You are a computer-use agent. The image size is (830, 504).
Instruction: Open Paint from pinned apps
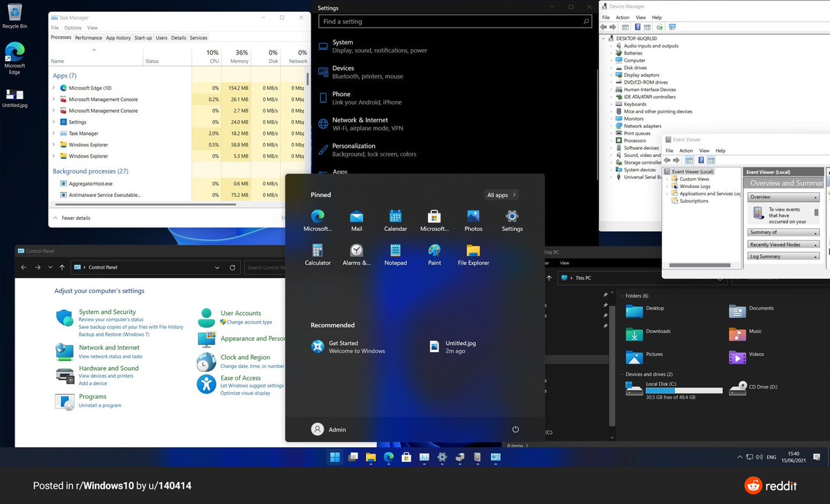coord(434,254)
